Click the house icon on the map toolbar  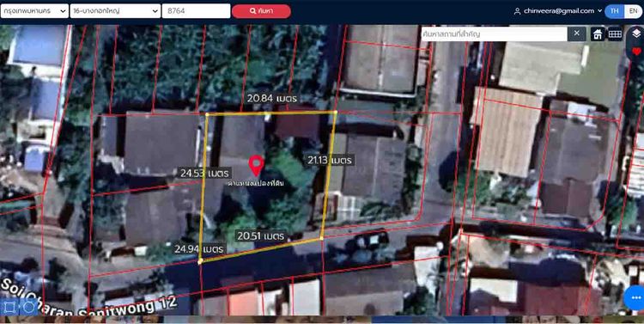click(598, 34)
